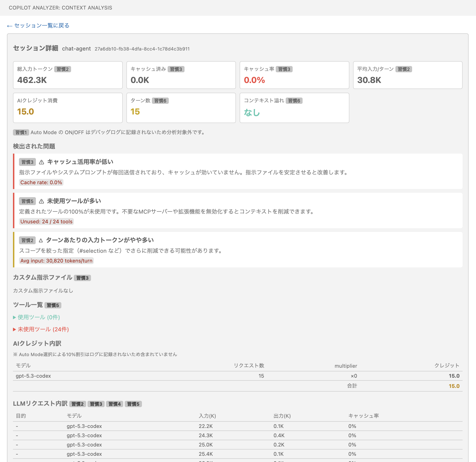Click the chat-agent session label

(76, 49)
